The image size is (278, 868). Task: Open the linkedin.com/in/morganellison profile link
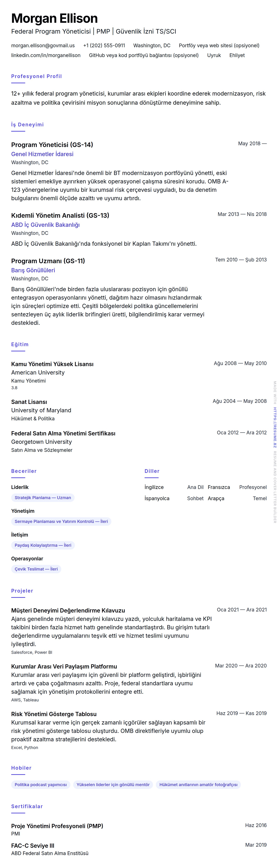point(46,55)
